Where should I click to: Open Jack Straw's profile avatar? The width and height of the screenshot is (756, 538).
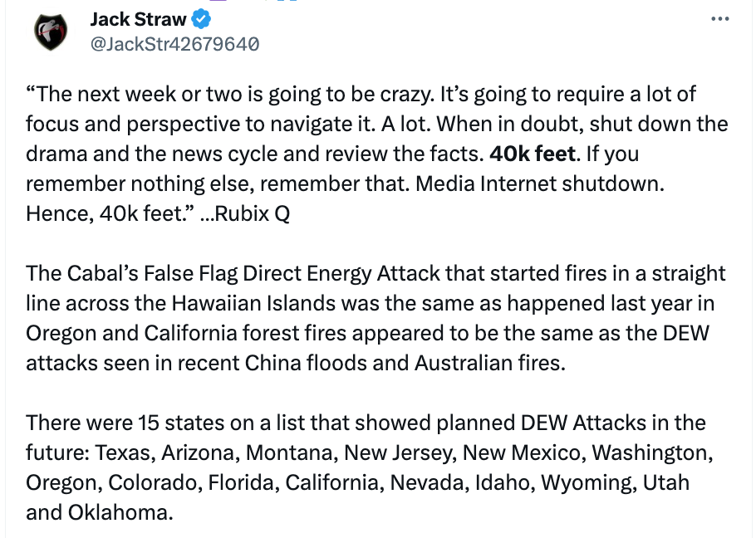point(50,32)
